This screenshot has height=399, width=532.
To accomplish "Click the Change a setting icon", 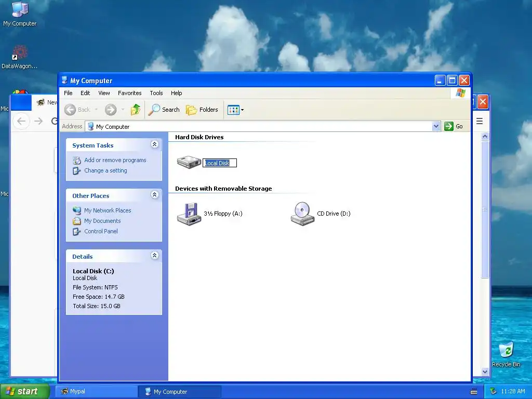I will coord(77,170).
